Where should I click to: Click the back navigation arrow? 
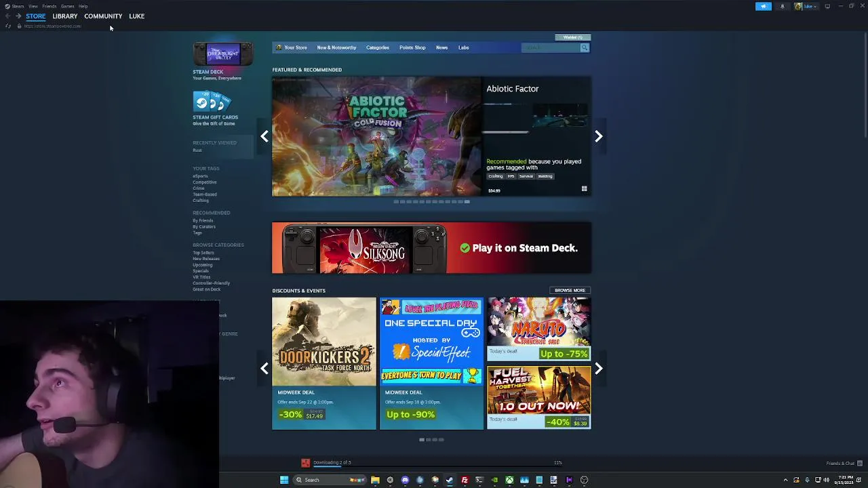pyautogui.click(x=8, y=16)
